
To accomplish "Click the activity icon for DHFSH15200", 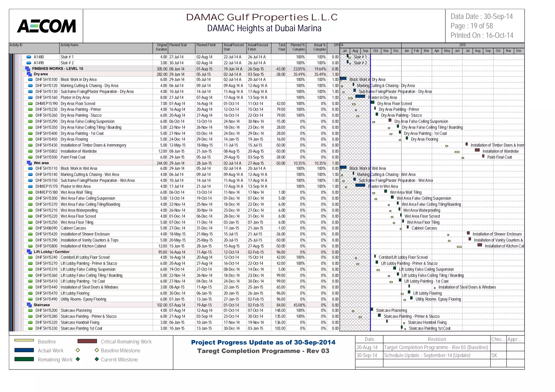I will point(30,311).
